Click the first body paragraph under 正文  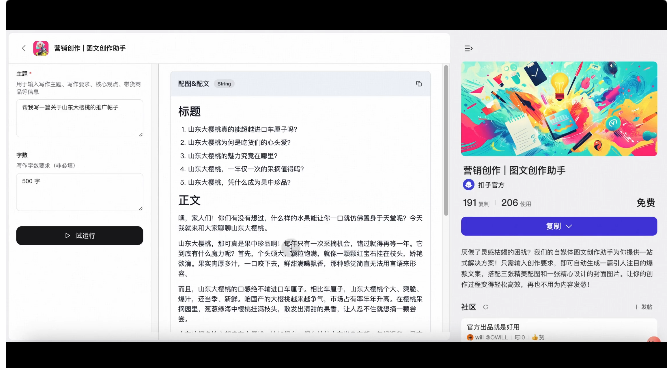pyautogui.click(x=300, y=223)
